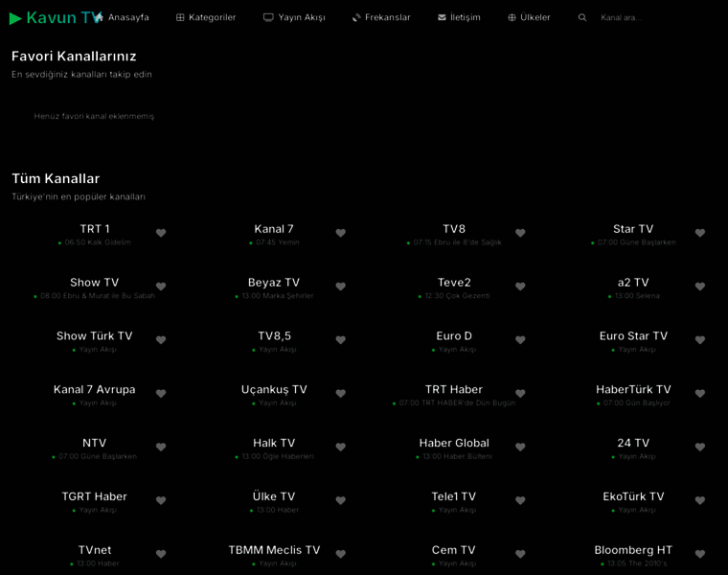Add EkoTürk TV to favorites heart
This screenshot has width=728, height=575.
click(700, 500)
